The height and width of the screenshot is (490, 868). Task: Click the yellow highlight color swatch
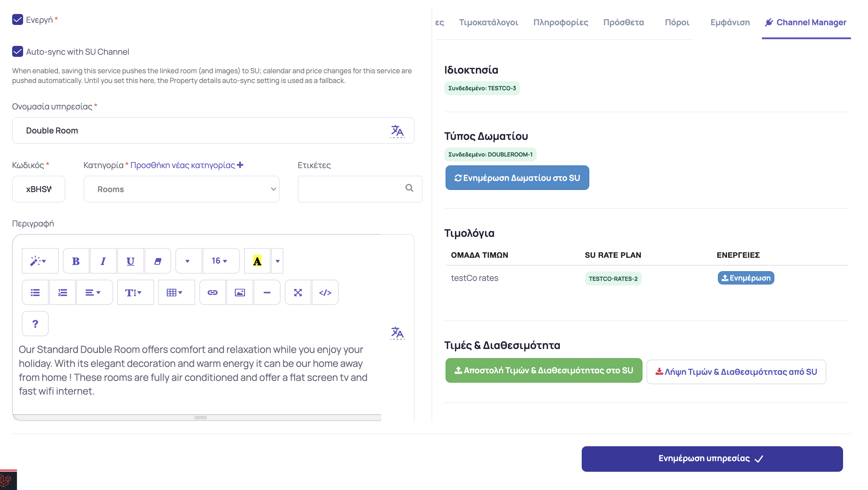pos(257,261)
